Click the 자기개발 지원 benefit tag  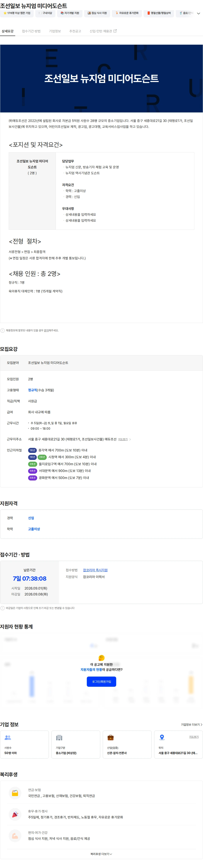(70, 13)
